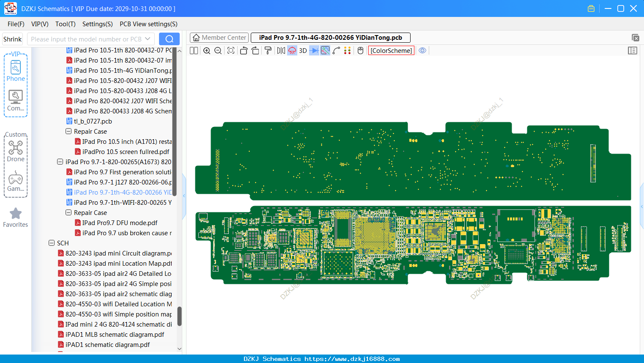This screenshot has height=363, width=644.
Task: Click the DZKJ app logo
Action: (x=10, y=8)
